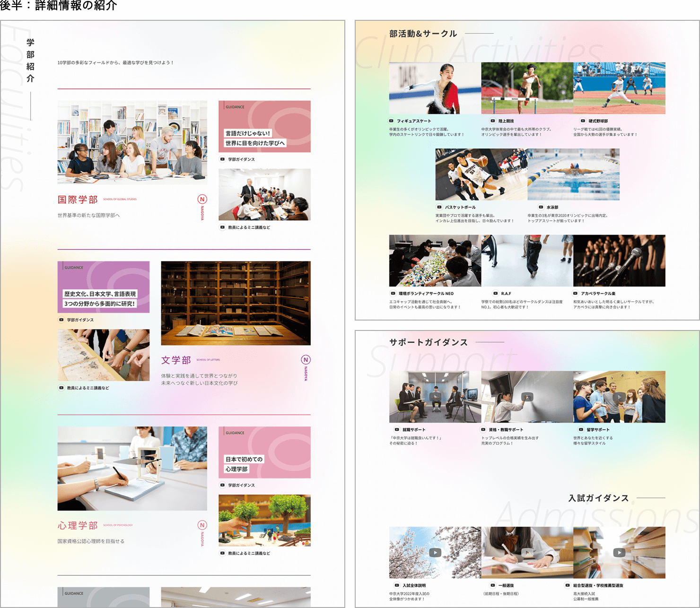The width and height of the screenshot is (700, 608).
Task: Open the 心理学部 faculty title link
Action: tap(78, 526)
